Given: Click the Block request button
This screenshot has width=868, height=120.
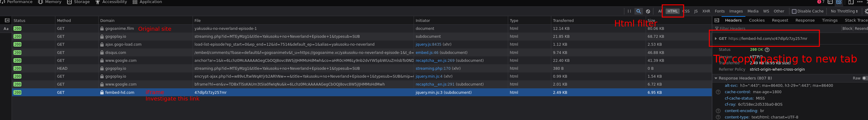Looking at the screenshot, I should [848, 29].
